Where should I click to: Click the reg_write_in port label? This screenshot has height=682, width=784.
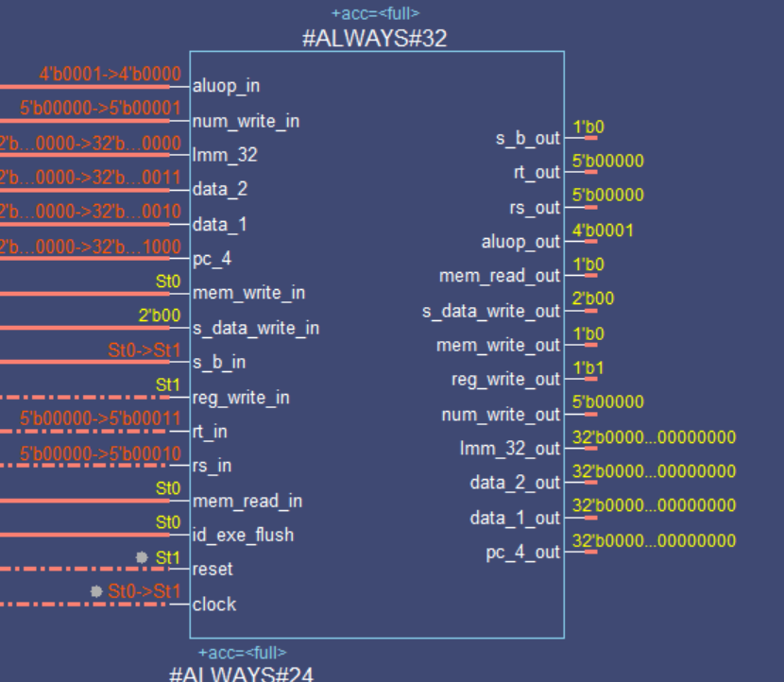click(x=241, y=398)
